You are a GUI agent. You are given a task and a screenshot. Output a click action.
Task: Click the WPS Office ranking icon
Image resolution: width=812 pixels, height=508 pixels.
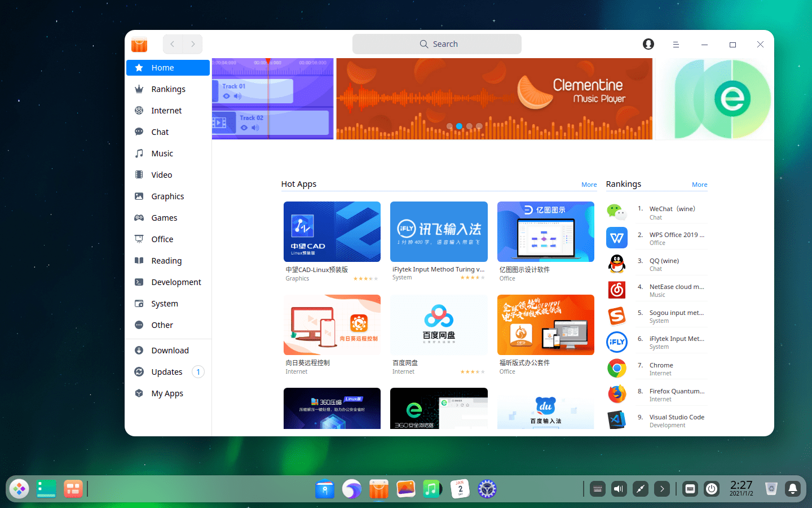pyautogui.click(x=617, y=238)
